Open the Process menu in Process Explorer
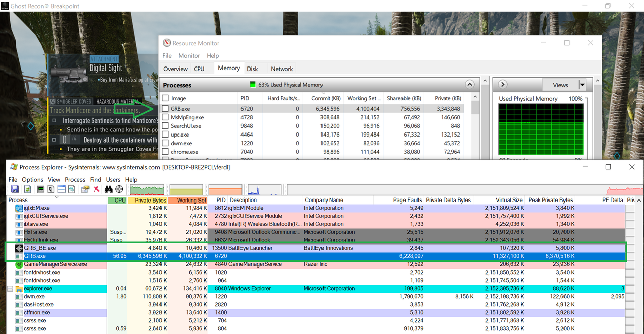This screenshot has width=644, height=334. [x=75, y=179]
